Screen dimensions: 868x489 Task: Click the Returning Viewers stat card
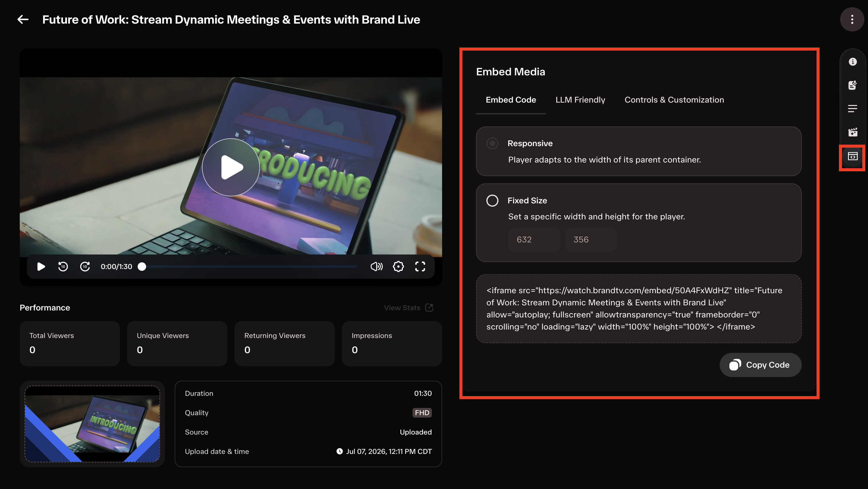[x=285, y=343]
